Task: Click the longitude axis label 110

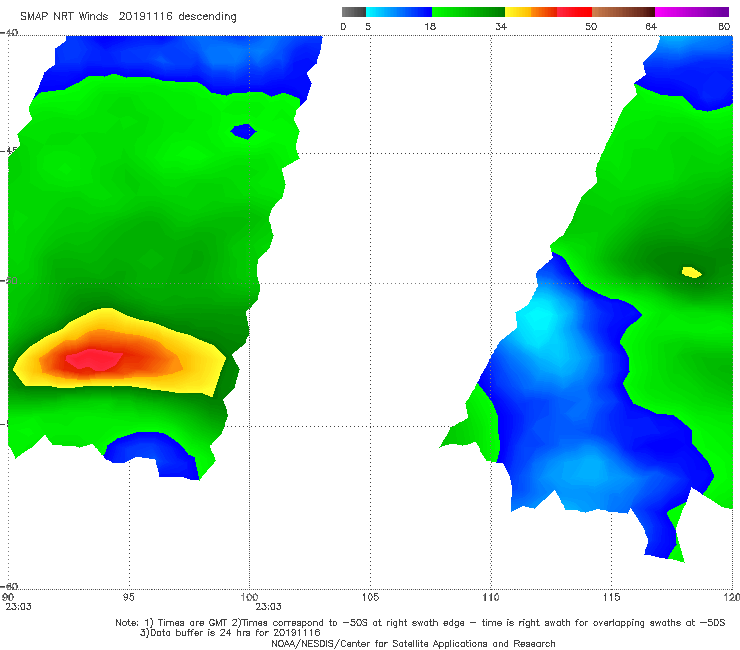Action: pyautogui.click(x=491, y=597)
